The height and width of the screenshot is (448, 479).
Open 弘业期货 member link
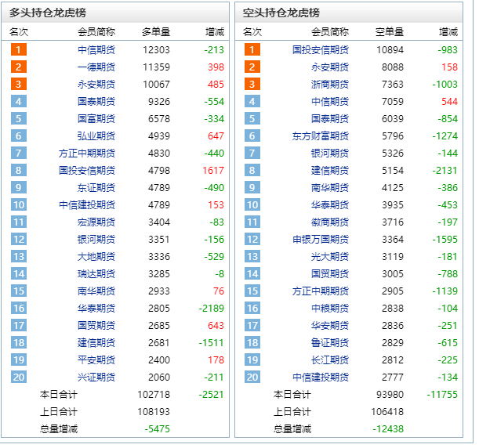coord(96,136)
